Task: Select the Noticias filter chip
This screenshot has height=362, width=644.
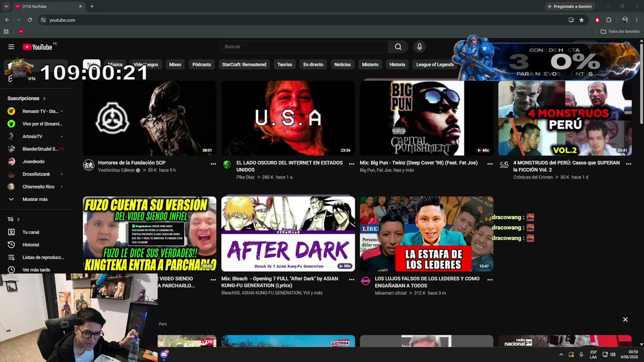Action: pos(343,64)
